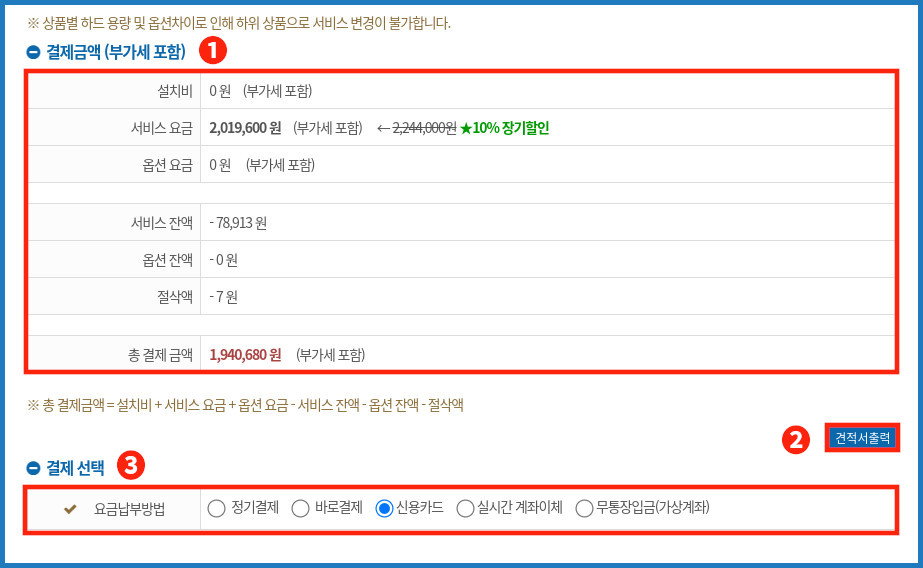This screenshot has width=923, height=568.
Task: Pick 실시간 계좌이체 as payment method
Action: click(465, 509)
